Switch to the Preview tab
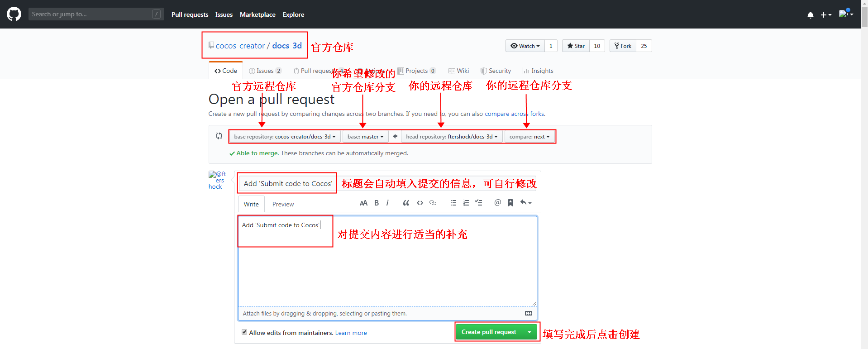Screen dimensions: 868x349 point(283,204)
